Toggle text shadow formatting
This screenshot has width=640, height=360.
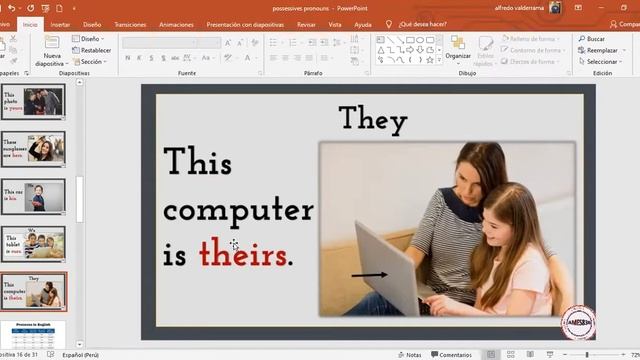click(163, 58)
